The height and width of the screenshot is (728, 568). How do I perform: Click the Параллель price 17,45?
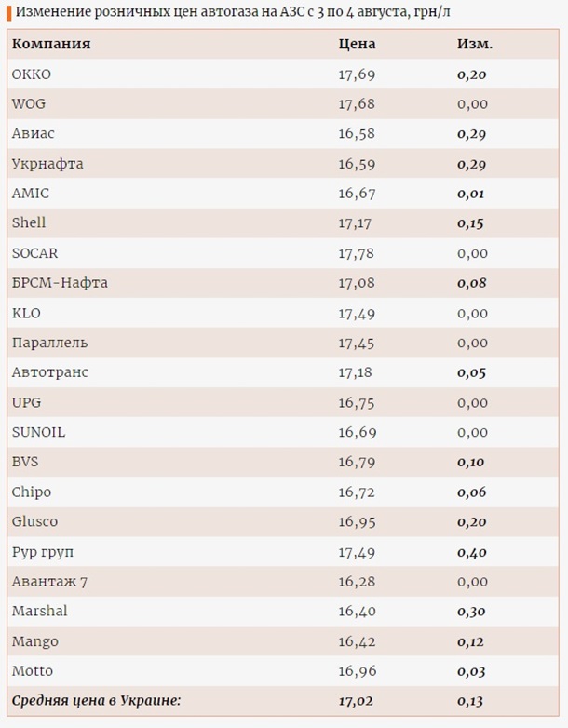(357, 343)
